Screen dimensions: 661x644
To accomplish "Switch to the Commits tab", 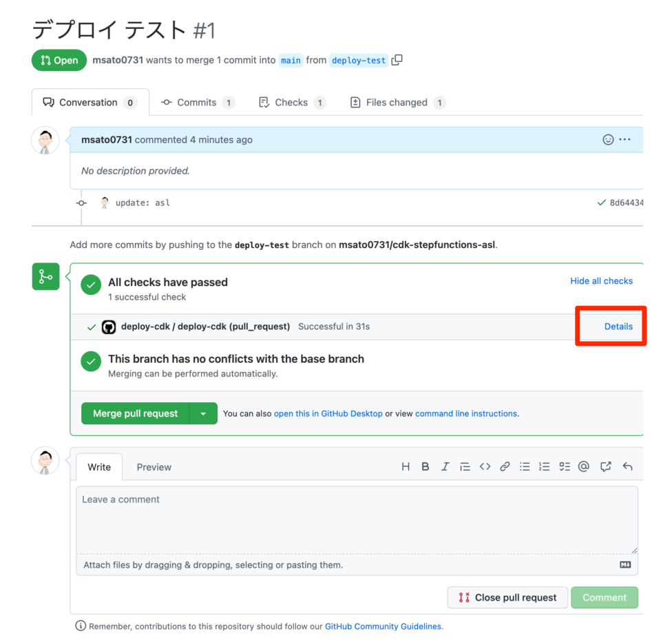I will click(x=198, y=102).
